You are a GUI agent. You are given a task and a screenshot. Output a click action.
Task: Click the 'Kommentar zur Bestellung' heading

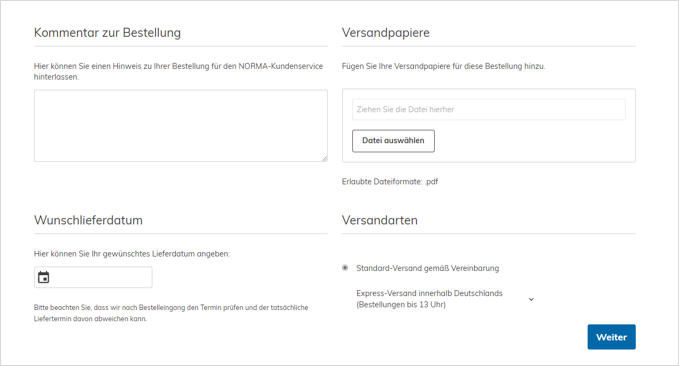pos(107,32)
